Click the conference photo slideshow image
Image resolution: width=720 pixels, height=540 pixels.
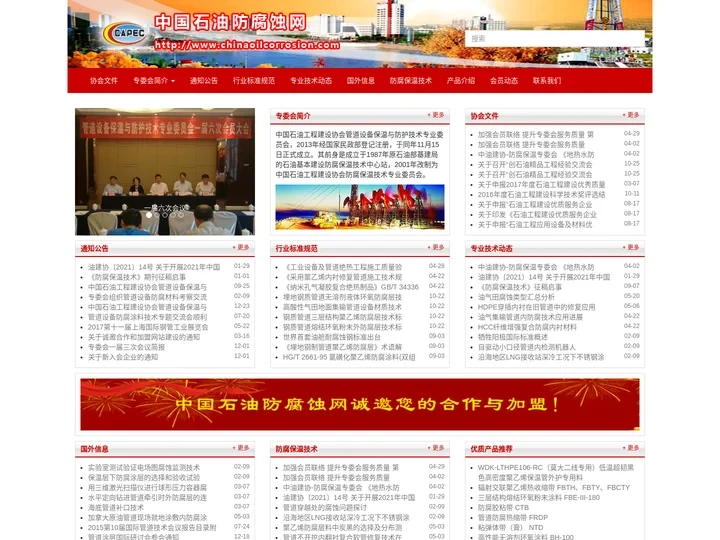tap(165, 172)
